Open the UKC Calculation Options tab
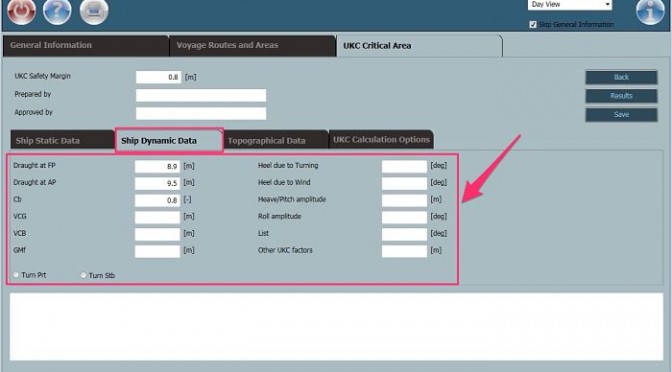This screenshot has height=372, width=672. [x=381, y=139]
